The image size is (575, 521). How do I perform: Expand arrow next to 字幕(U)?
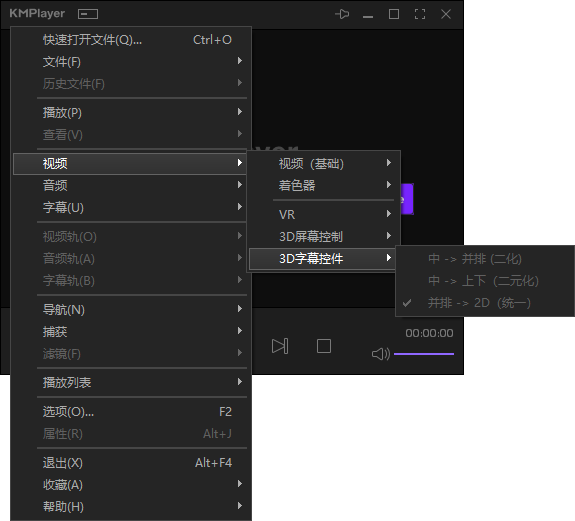pos(240,206)
